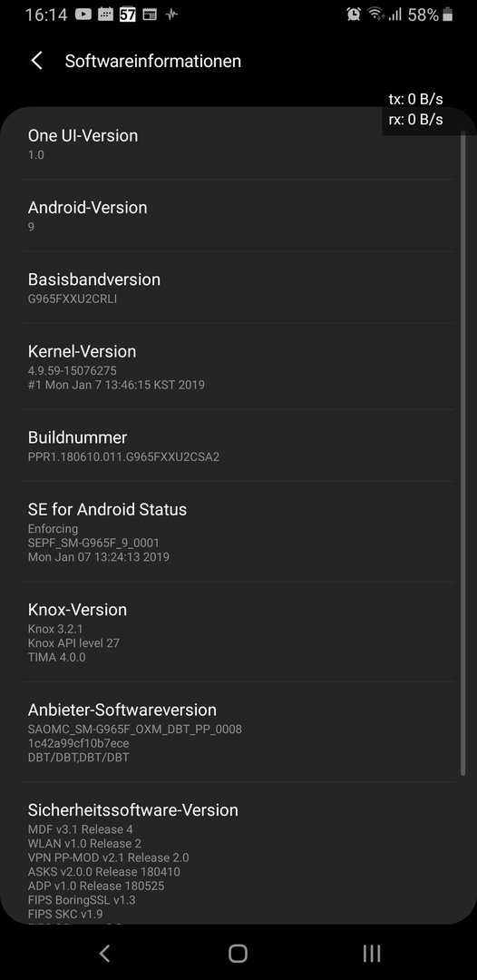477x980 pixels.
Task: Tap Anbieter-Softwareversion entry
Action: (x=238, y=732)
